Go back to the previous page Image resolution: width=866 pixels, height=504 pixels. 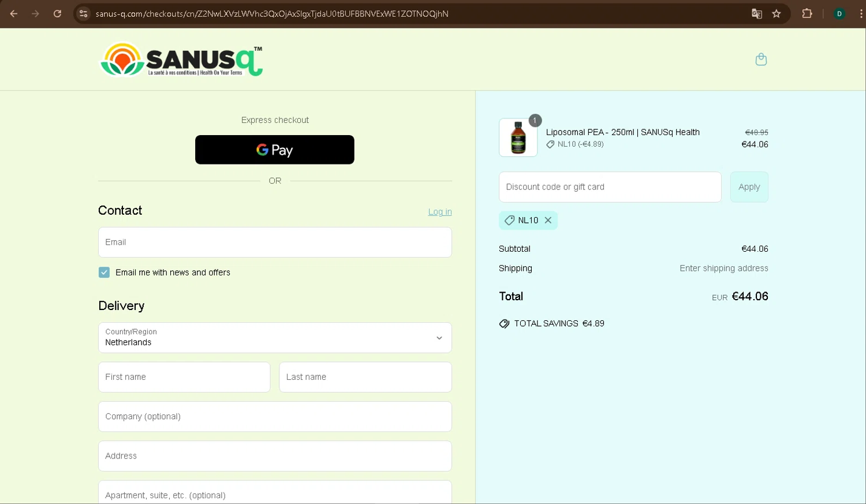[x=14, y=14]
